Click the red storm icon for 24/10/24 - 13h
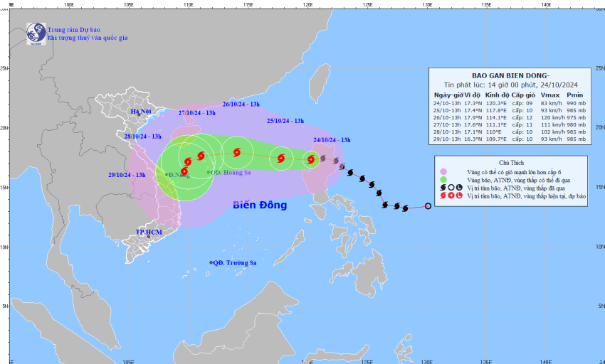 pyautogui.click(x=311, y=159)
